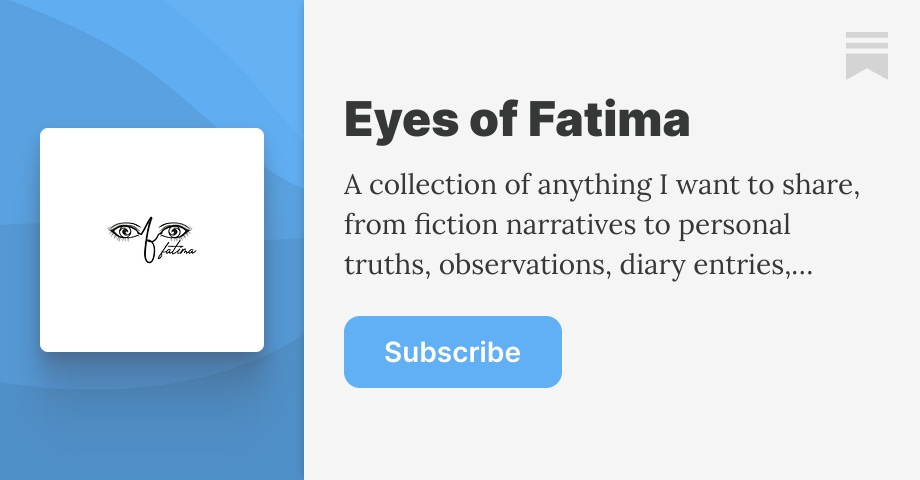Click the 'from fiction narratives to personal' line
The image size is (920, 480).
click(567, 225)
